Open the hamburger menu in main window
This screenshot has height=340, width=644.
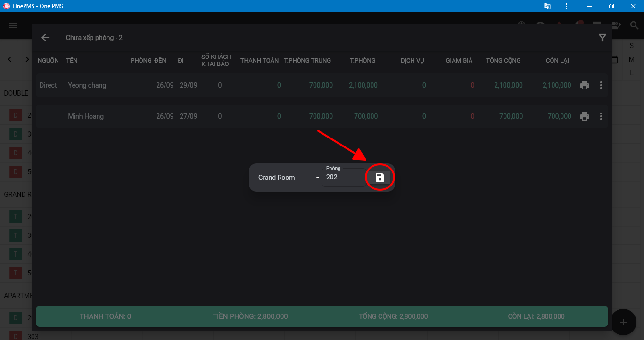pyautogui.click(x=13, y=25)
